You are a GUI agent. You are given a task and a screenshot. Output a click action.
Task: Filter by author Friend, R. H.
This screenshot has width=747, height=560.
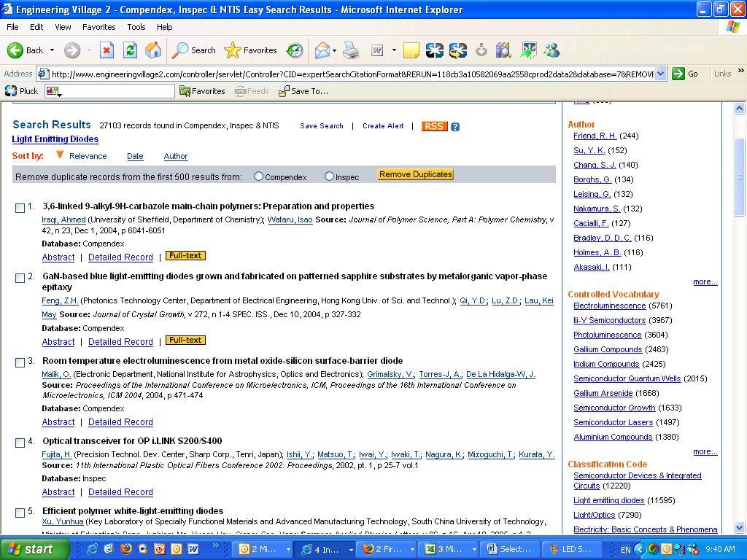pos(595,136)
